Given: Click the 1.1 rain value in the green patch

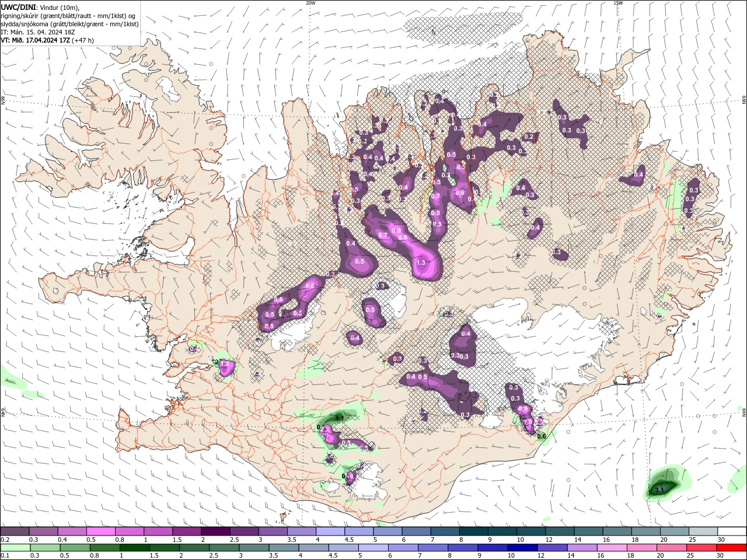Looking at the screenshot, I should 340,418.
